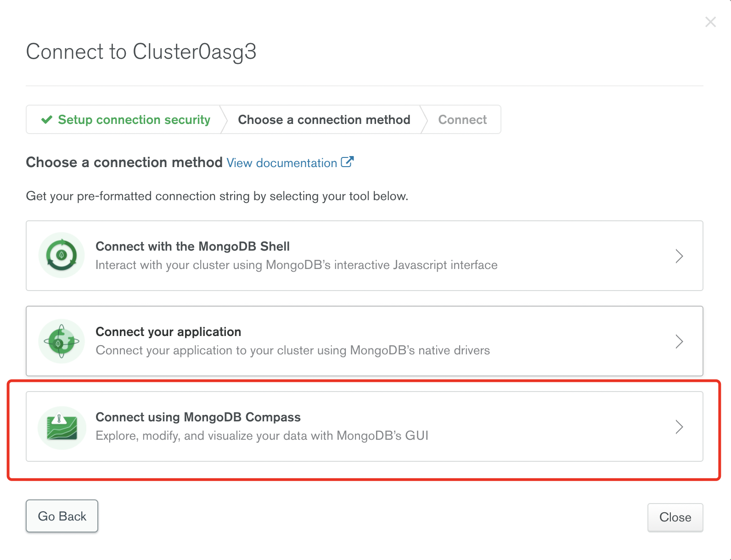Switch to the Connect step
This screenshot has width=731, height=560.
462,120
